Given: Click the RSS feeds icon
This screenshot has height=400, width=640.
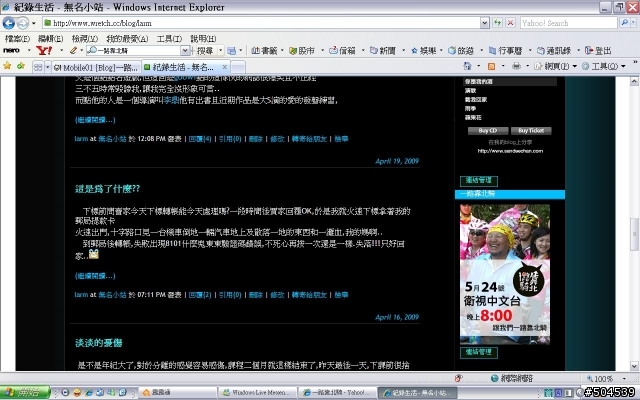Looking at the screenshot, I should (x=491, y=66).
